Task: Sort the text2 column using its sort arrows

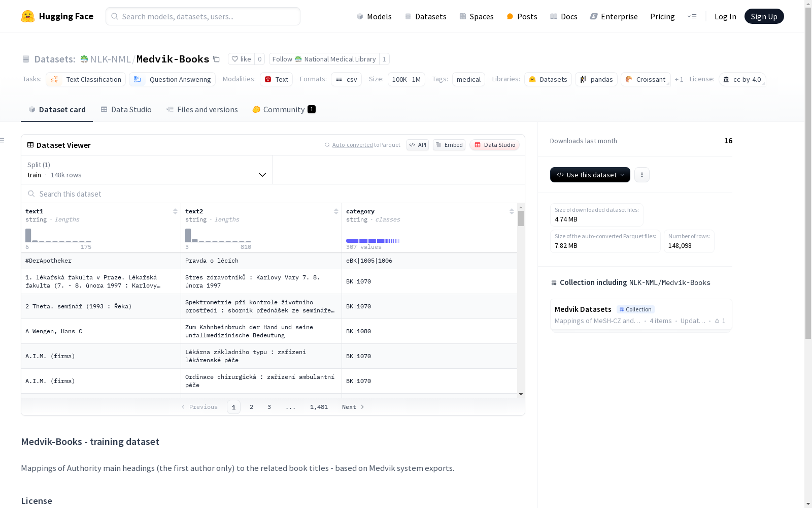Action: (336, 211)
